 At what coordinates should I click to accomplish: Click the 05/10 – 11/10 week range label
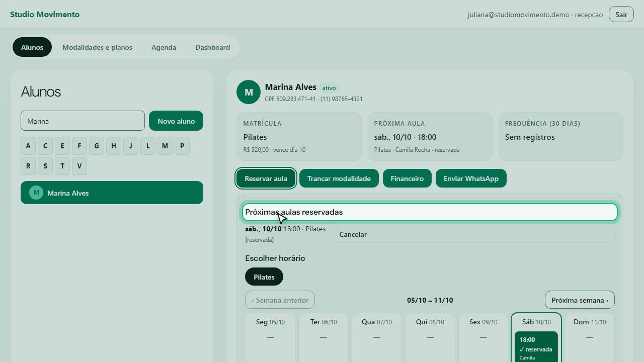pos(430,300)
